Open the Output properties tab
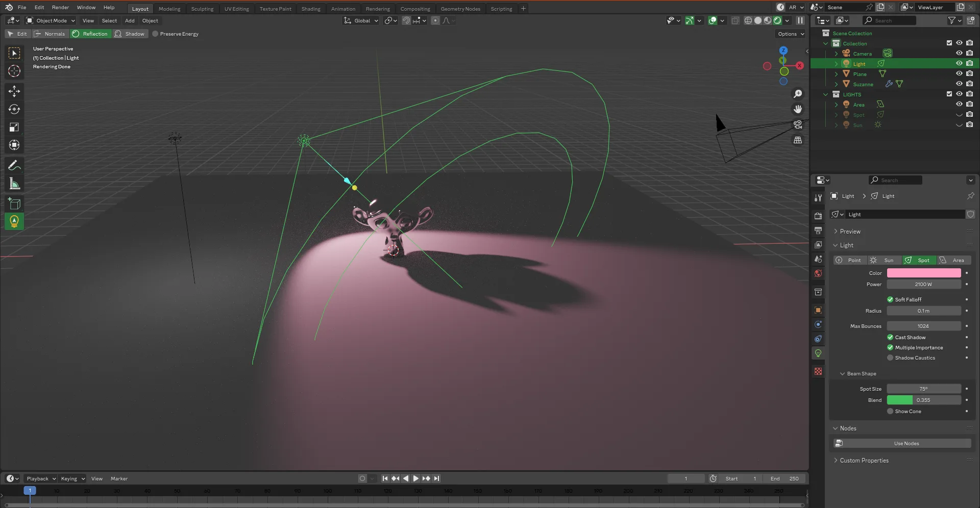 (818, 231)
